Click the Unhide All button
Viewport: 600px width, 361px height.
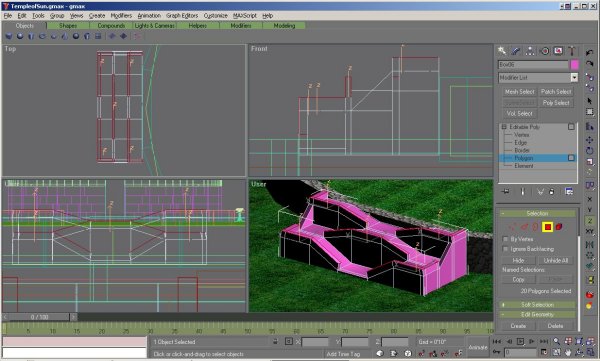(x=556, y=260)
